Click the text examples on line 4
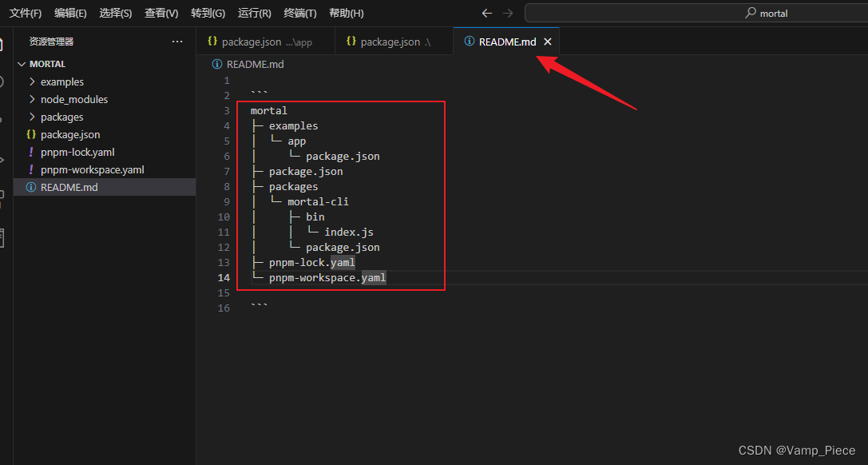This screenshot has width=868, height=465. click(x=293, y=125)
